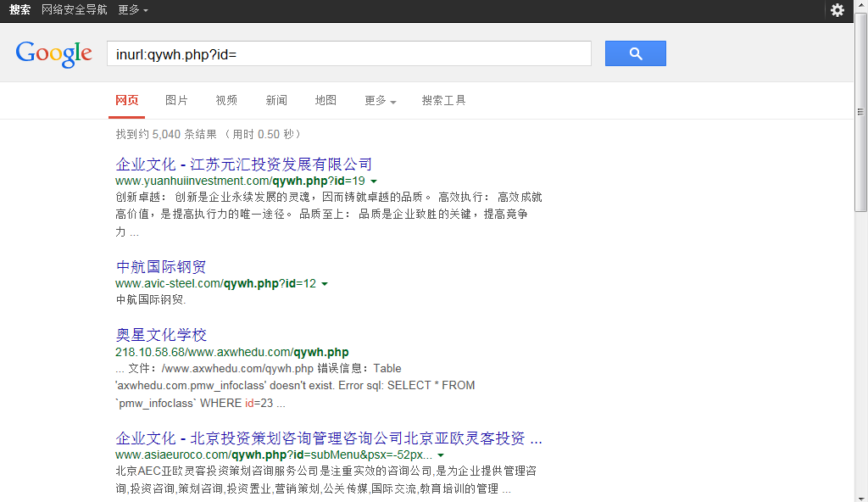The width and height of the screenshot is (868, 502).
Task: Open 搜索工具 options
Action: (443, 100)
